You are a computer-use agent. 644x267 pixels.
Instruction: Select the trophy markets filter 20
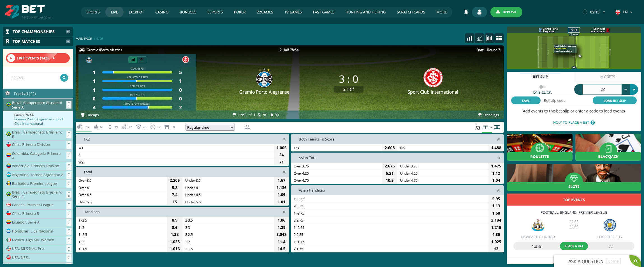coord(142,127)
